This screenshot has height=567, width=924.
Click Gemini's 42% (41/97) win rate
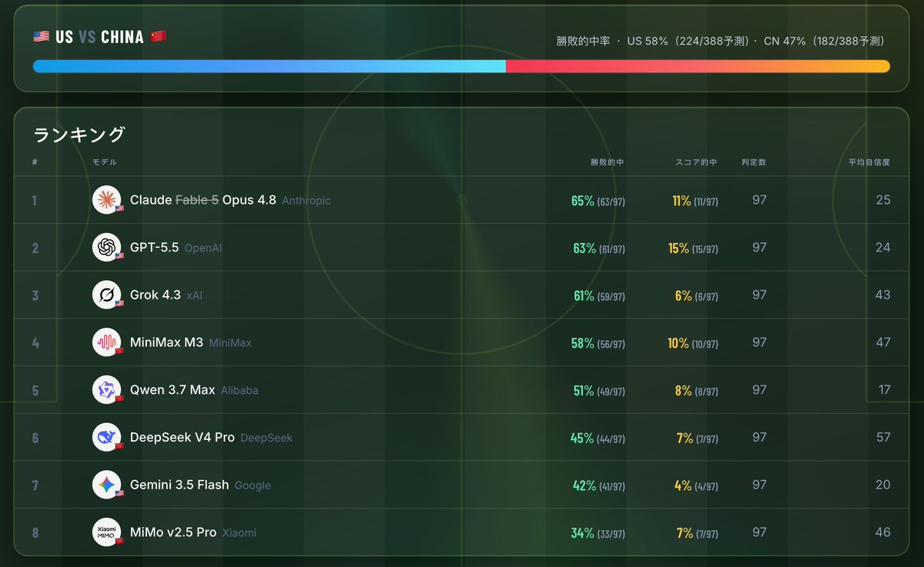pos(599,485)
